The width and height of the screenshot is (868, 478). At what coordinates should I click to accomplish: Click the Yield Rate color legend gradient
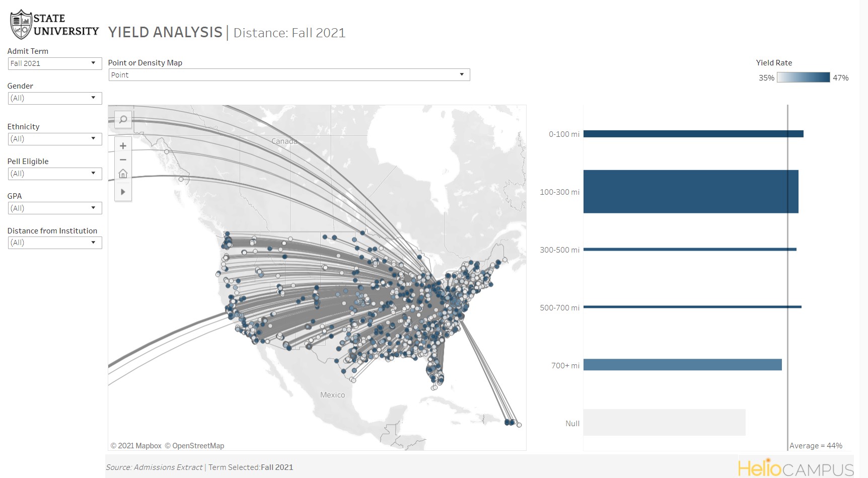[x=804, y=77]
